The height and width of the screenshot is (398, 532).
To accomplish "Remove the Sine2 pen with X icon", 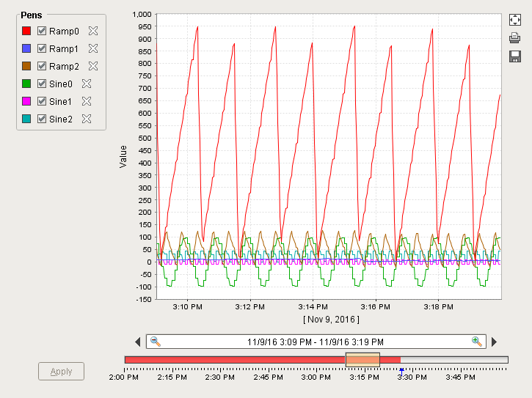I will click(x=87, y=119).
